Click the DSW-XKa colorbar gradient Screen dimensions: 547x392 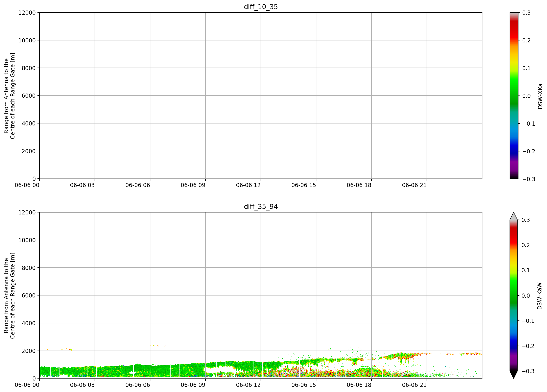514,96
